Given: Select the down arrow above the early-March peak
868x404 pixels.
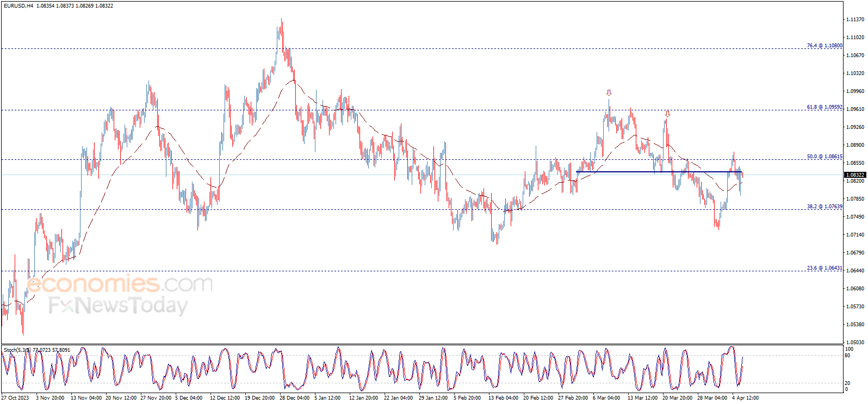Looking at the screenshot, I should point(609,93).
